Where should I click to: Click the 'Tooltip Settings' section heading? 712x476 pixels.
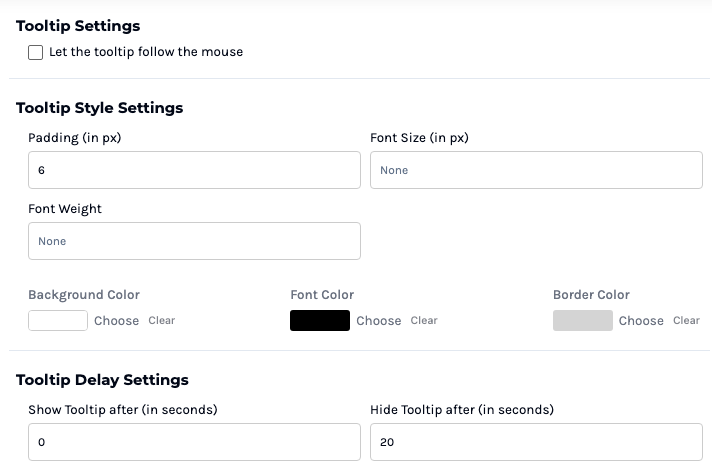point(78,26)
